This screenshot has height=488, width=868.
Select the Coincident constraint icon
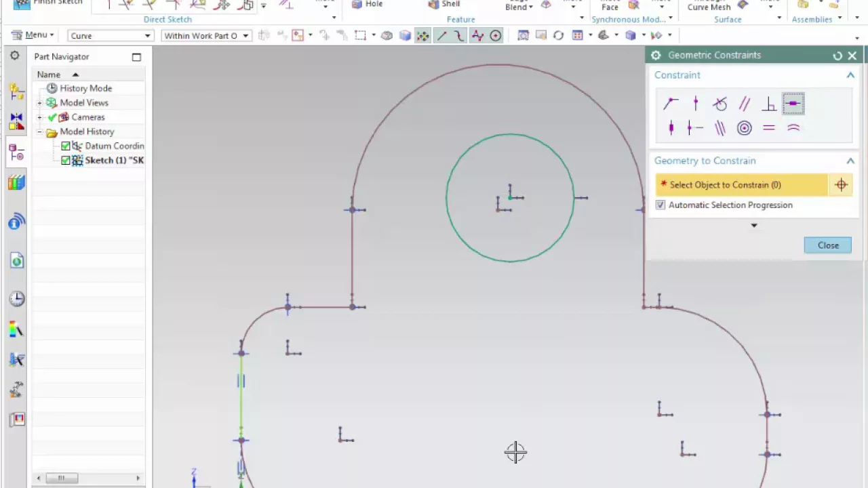tap(671, 104)
